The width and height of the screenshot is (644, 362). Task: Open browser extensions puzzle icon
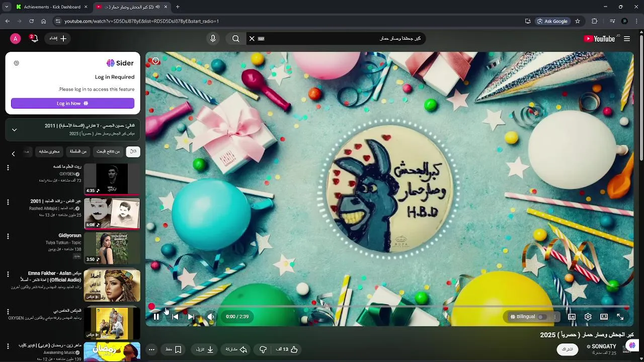click(595, 21)
